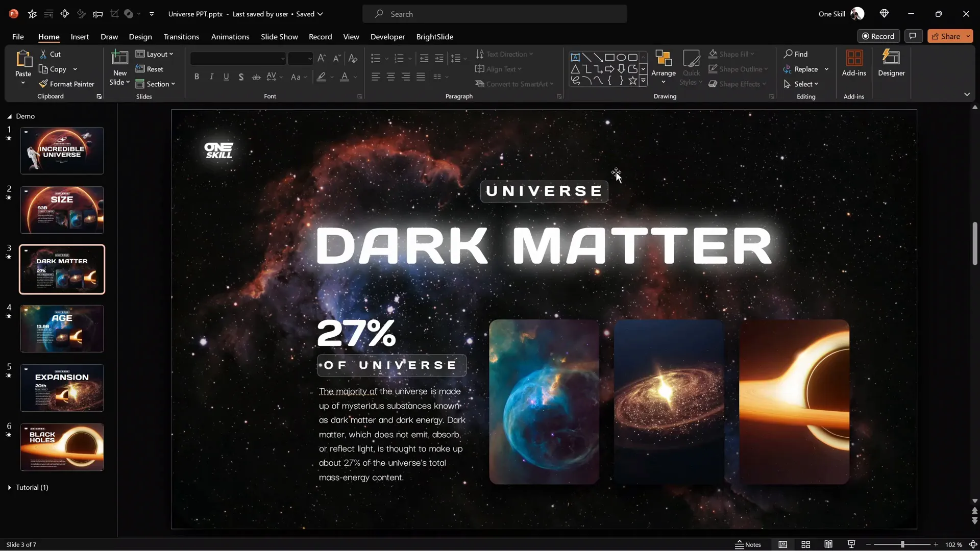980x551 pixels.
Task: Click the Record button
Action: pos(878,36)
